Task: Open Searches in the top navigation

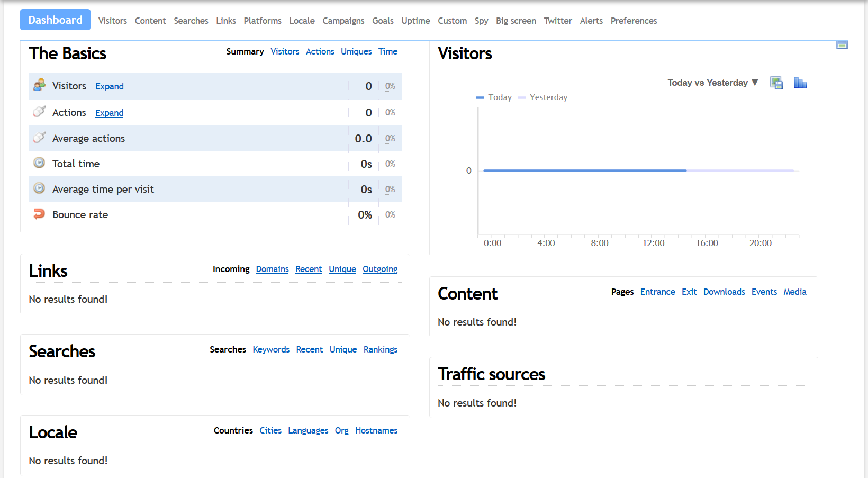Action: (x=191, y=21)
